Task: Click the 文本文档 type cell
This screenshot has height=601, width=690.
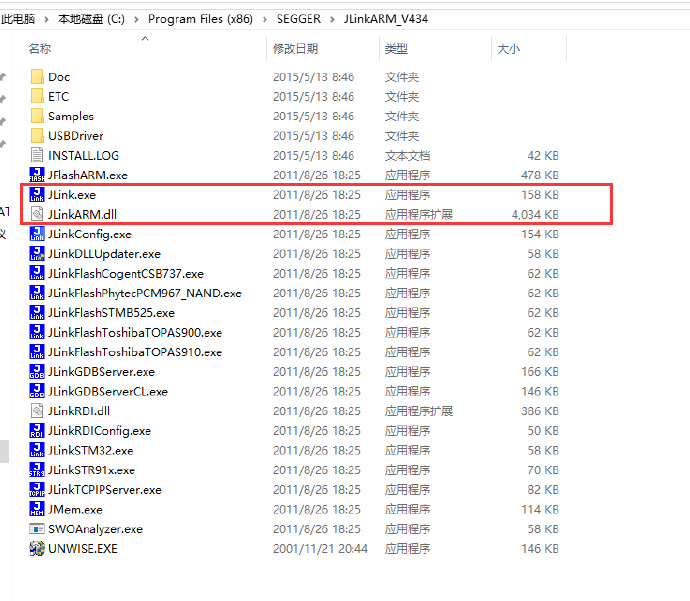Action: pos(407,156)
